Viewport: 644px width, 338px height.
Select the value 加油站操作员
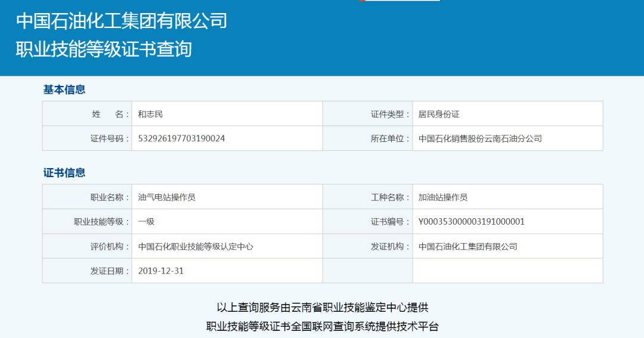pos(443,197)
